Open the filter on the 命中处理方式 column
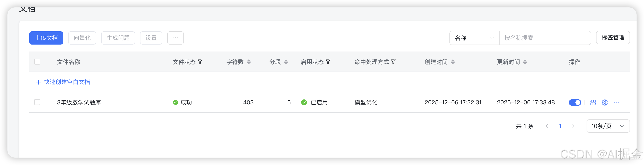Viewport: 644px width, 165px height. click(x=393, y=62)
